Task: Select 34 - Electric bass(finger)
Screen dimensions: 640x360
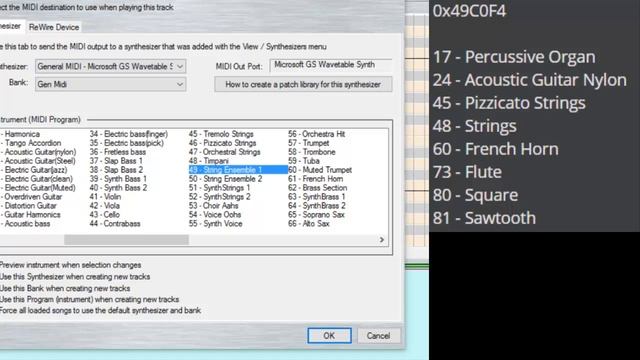Action: 129,134
